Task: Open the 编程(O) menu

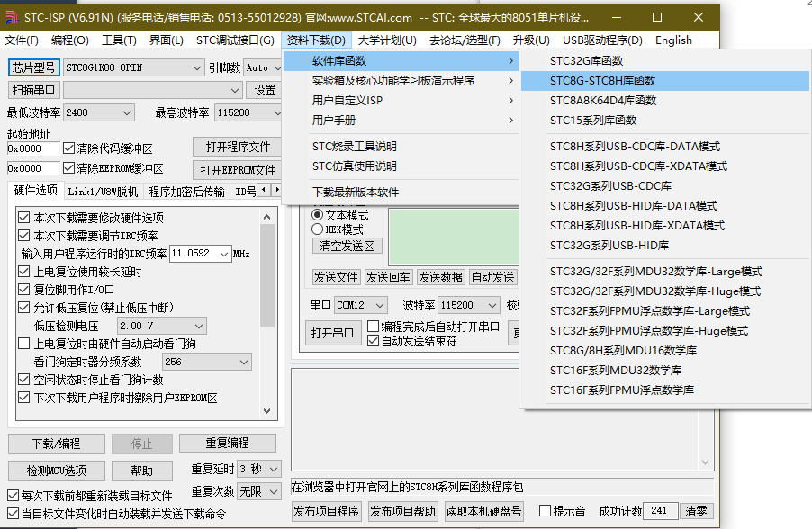Action: pos(70,40)
